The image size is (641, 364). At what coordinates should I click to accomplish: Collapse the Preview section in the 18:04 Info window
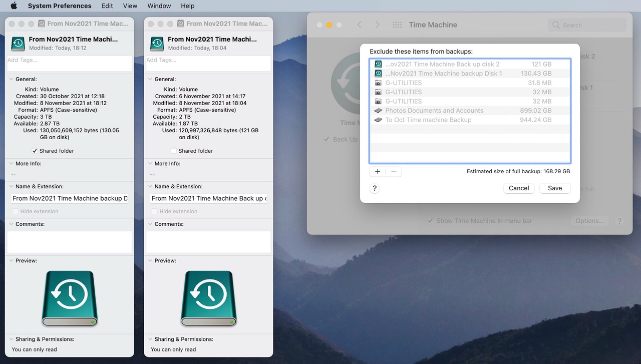(150, 260)
